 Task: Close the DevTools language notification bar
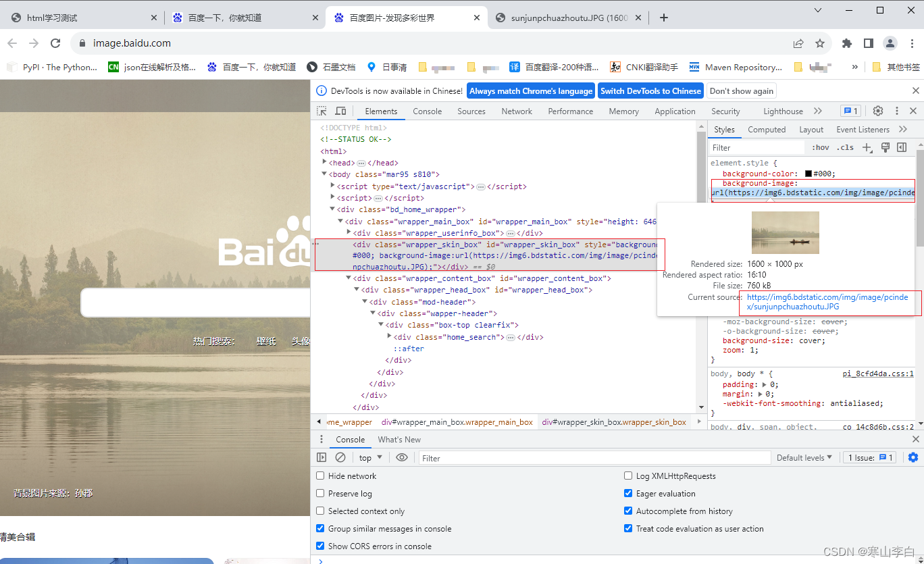pos(916,91)
